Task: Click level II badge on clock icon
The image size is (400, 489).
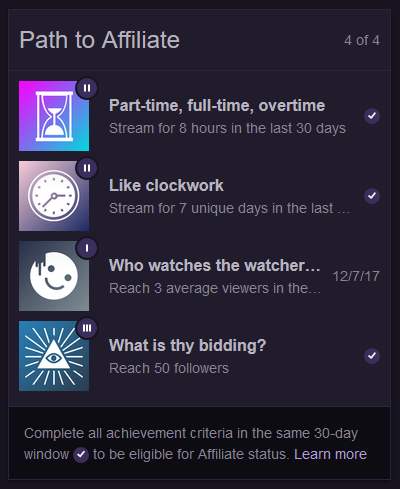Action: [87, 168]
